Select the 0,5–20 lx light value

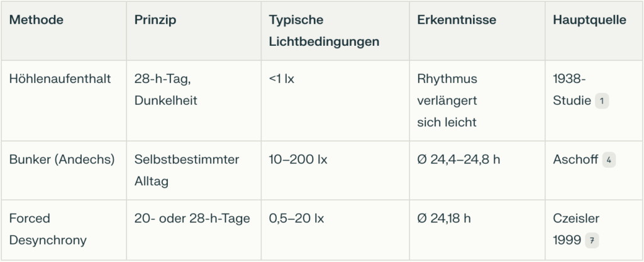tap(296, 219)
